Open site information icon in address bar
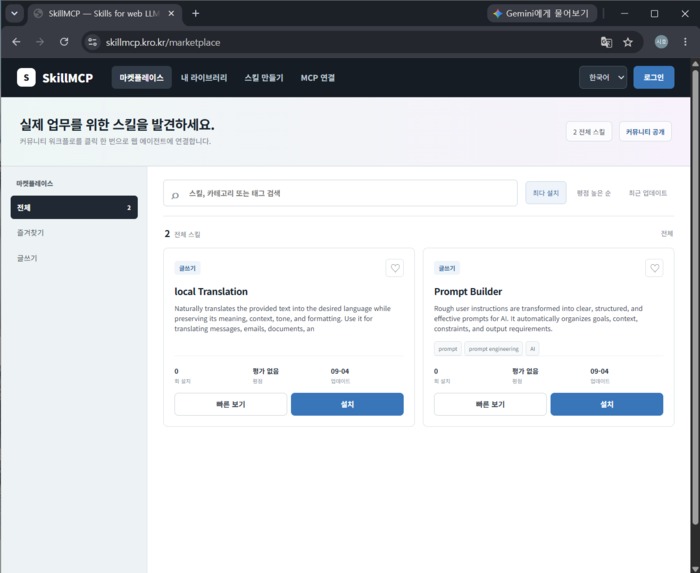The height and width of the screenshot is (573, 700). (x=92, y=42)
